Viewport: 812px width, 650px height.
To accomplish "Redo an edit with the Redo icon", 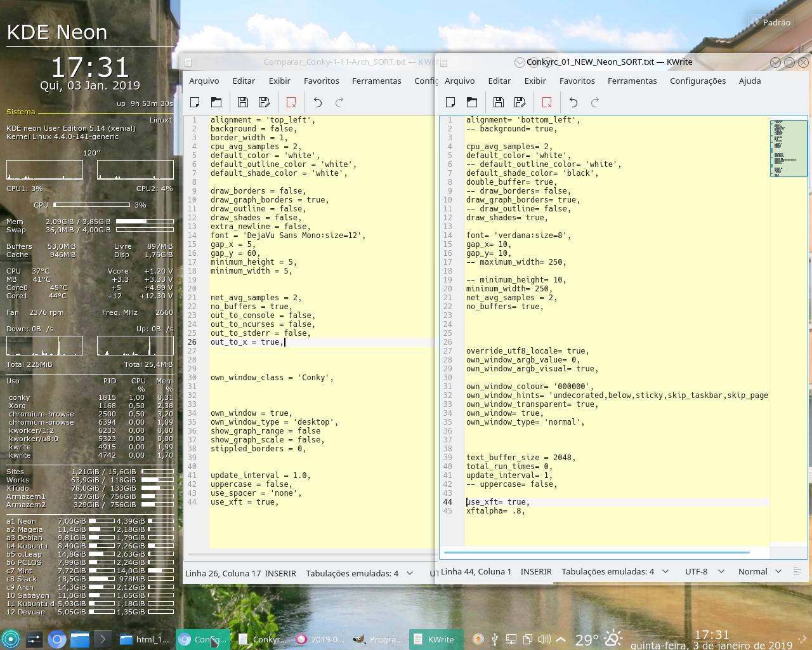I will pos(594,102).
